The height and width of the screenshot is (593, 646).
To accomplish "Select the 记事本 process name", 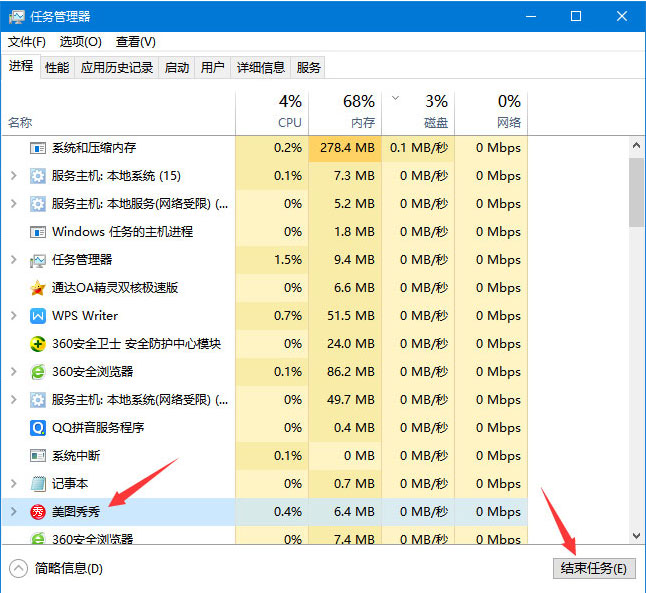I will (x=70, y=484).
